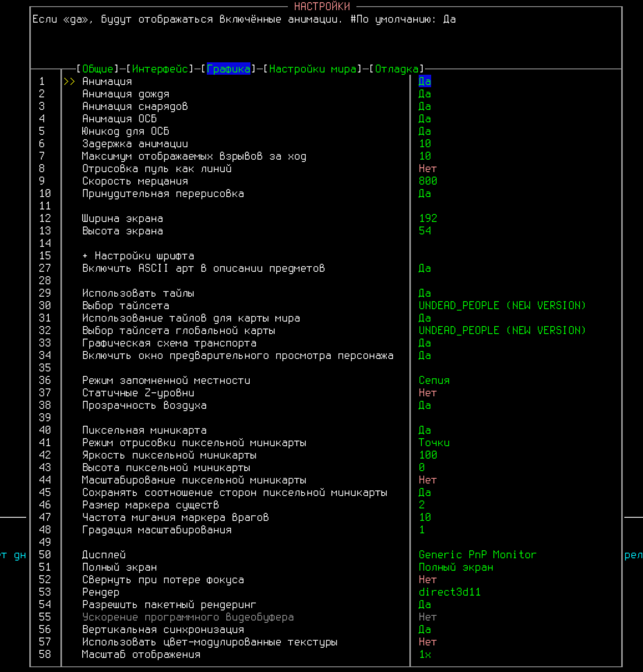Open the Настройки мира tab
This screenshot has height=672, width=643.
[313, 69]
